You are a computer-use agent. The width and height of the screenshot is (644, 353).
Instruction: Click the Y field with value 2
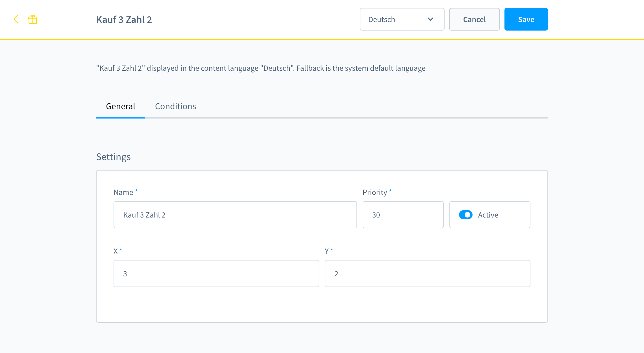(x=427, y=274)
